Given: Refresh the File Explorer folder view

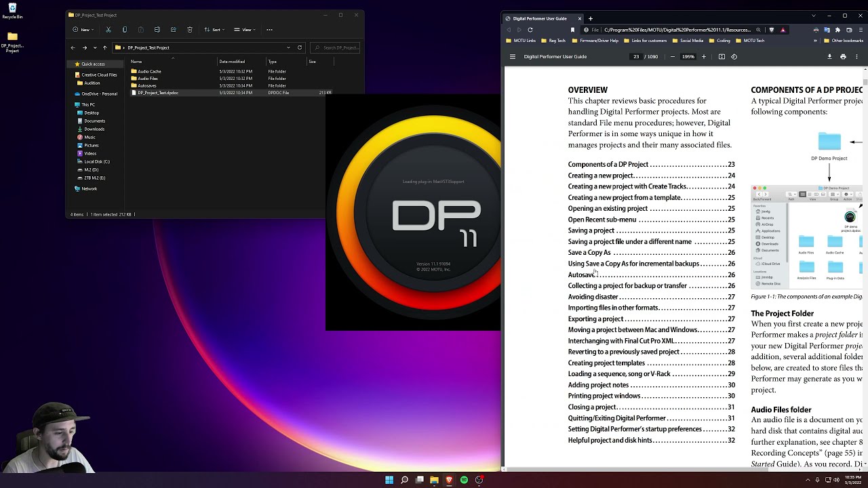Looking at the screenshot, I should [x=299, y=47].
